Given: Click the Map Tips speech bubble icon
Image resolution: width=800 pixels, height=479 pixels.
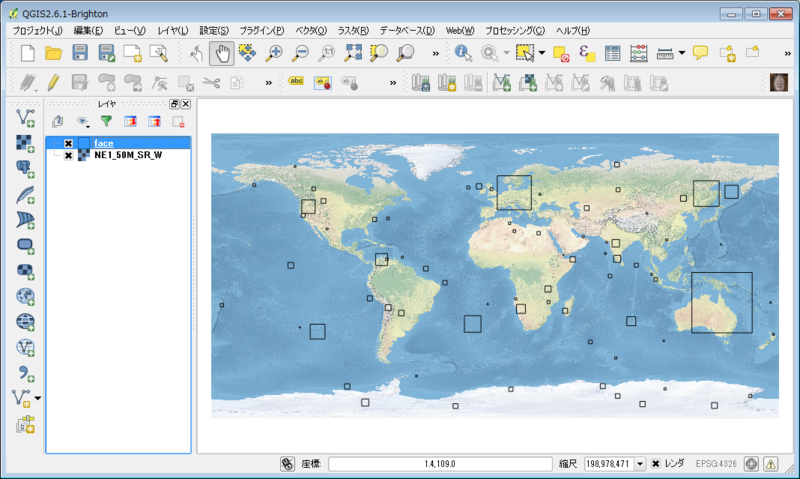Looking at the screenshot, I should pos(701,53).
